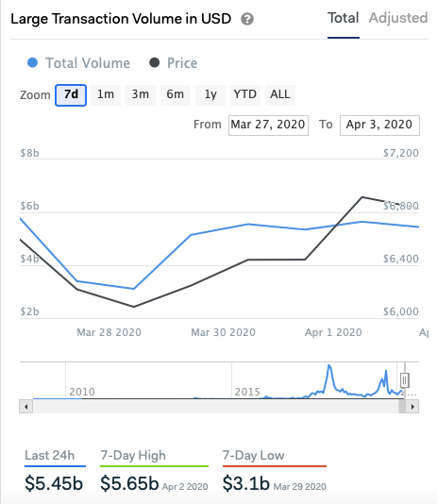Click the help question mark icon
437x504 pixels.
247,19
